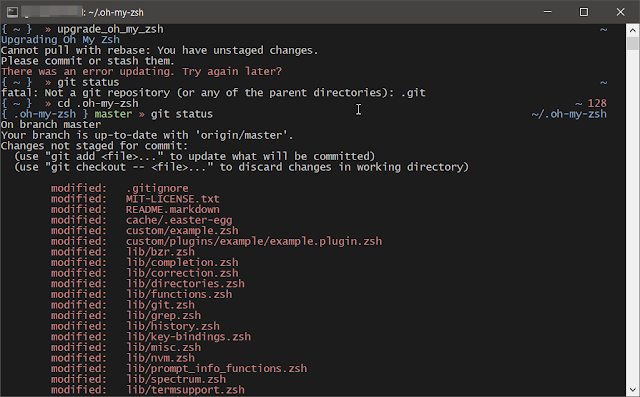Click the red exit code 128
This screenshot has width=640, height=397.
(597, 104)
